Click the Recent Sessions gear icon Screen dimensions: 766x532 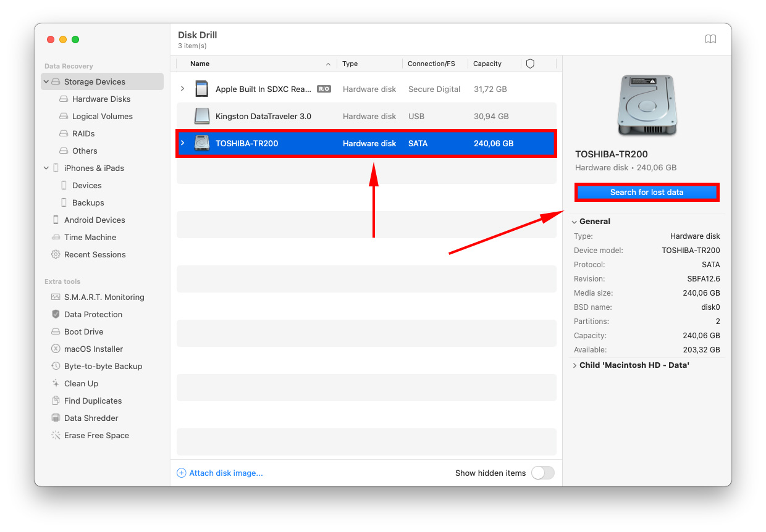click(56, 254)
